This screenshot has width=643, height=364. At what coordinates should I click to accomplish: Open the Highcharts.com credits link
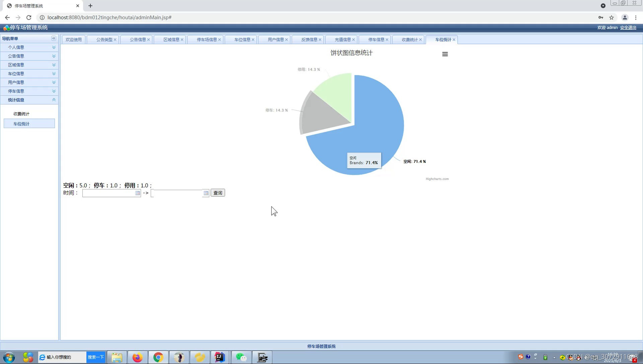point(437,179)
